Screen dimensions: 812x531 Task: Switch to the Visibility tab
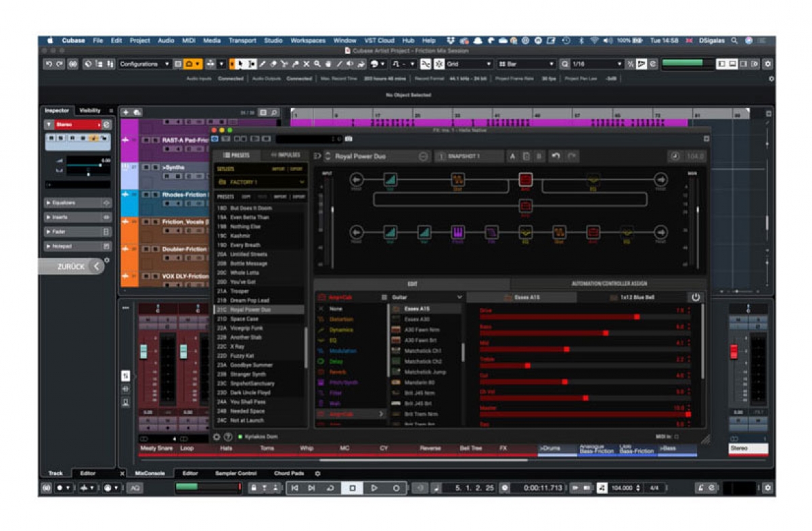click(90, 110)
